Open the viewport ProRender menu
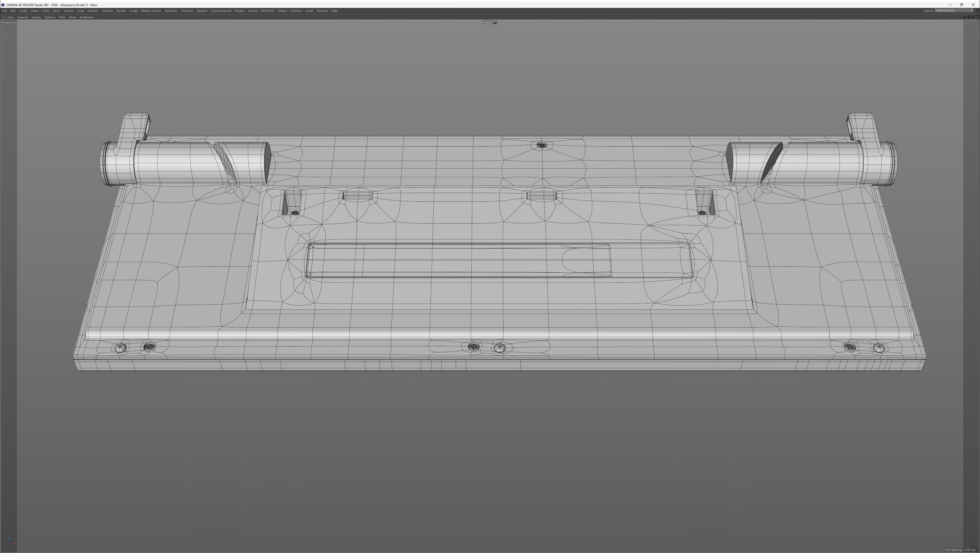The image size is (980, 553). coord(86,17)
